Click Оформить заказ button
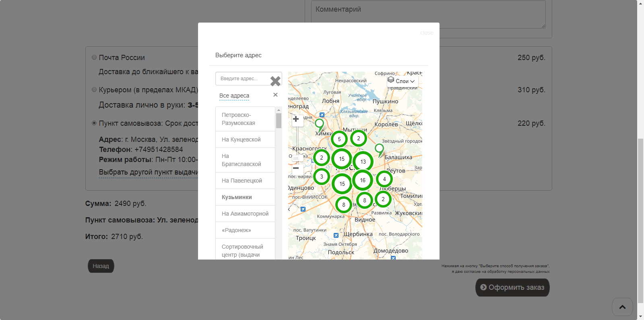644x320 pixels. (x=512, y=287)
